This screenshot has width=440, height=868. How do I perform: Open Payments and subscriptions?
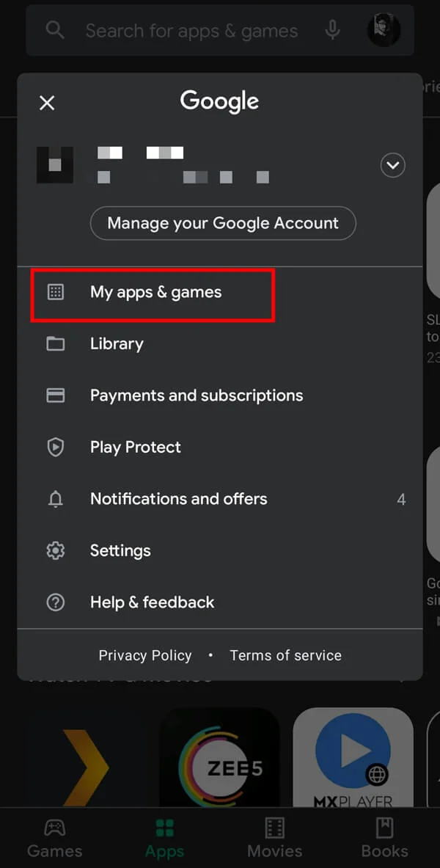click(x=196, y=395)
